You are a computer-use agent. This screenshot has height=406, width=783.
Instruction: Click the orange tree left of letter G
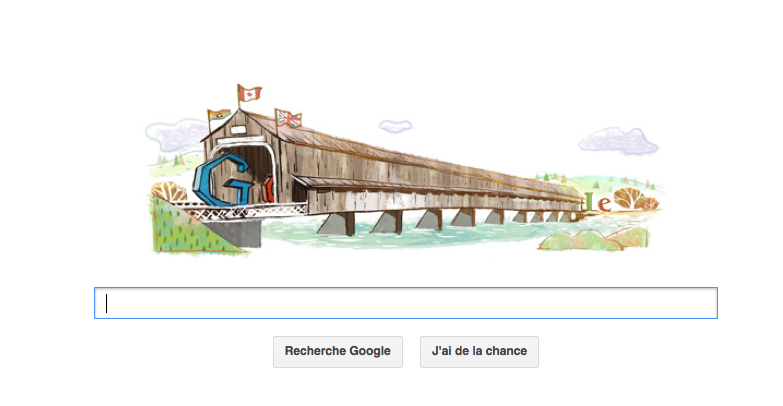tap(169, 192)
